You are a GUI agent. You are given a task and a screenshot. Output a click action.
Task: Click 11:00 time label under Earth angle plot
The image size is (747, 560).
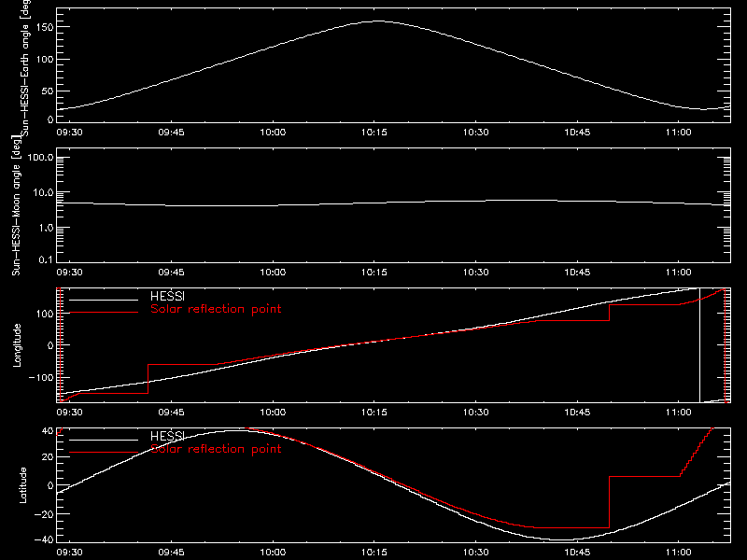679,133
